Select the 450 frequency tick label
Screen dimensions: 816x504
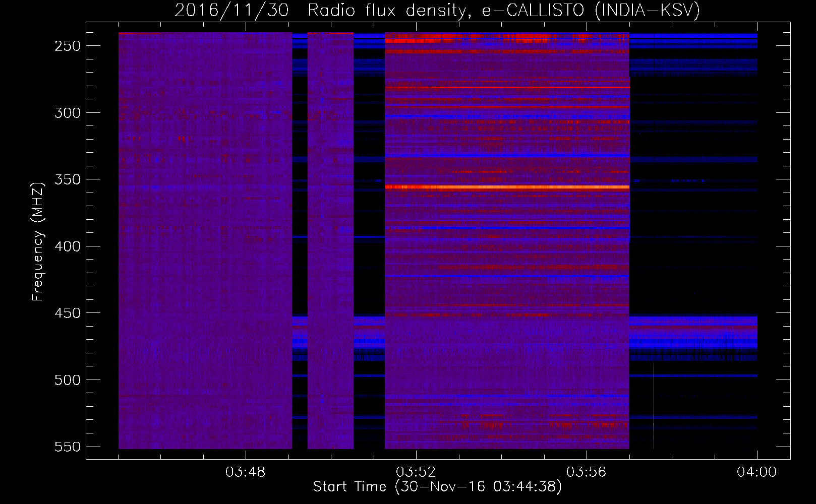(68, 313)
